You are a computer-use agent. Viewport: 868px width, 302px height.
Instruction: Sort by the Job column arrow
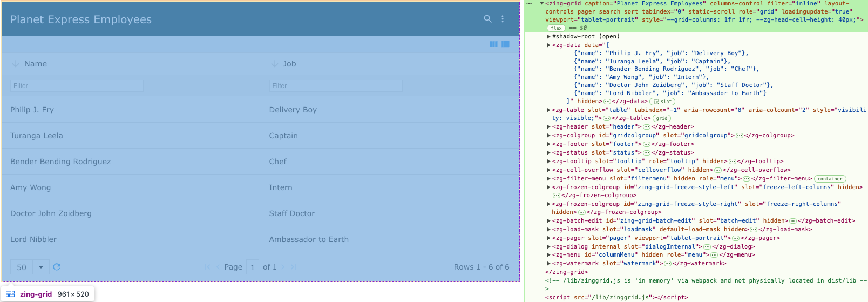click(x=275, y=64)
